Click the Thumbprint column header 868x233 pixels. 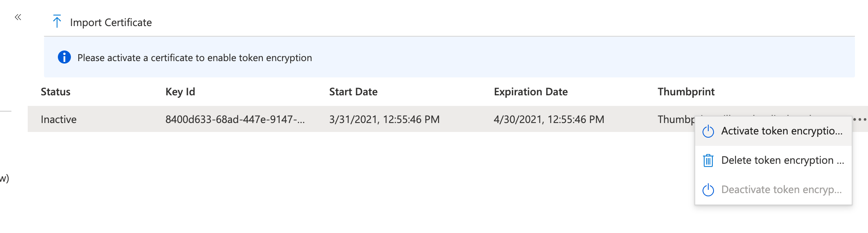(686, 92)
